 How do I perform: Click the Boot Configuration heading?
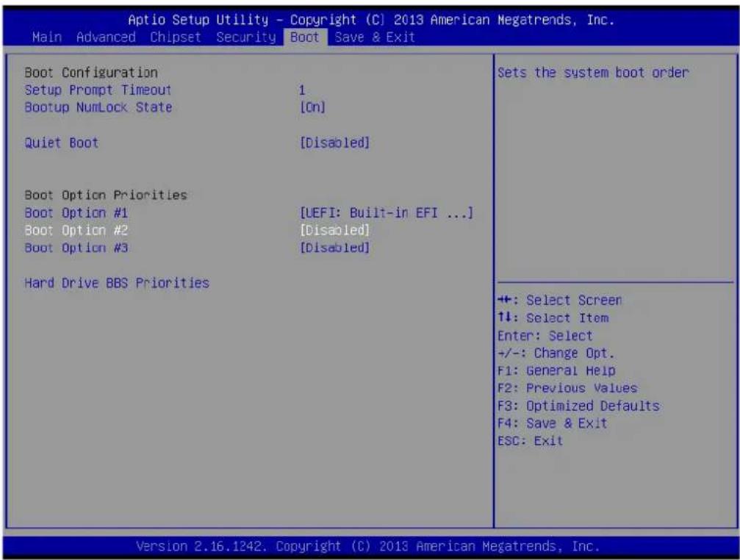pyautogui.click(x=90, y=72)
